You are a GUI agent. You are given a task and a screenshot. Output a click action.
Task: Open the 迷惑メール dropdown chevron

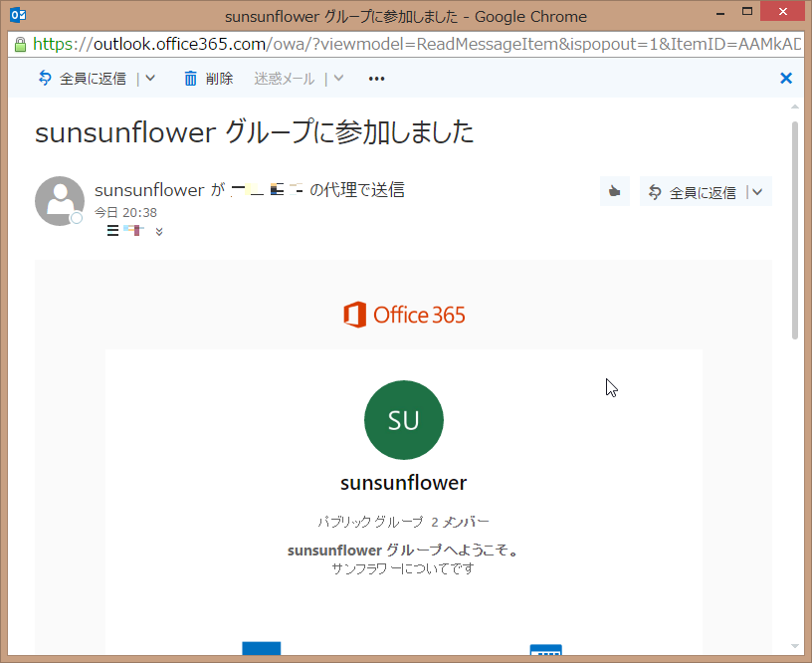coord(339,79)
